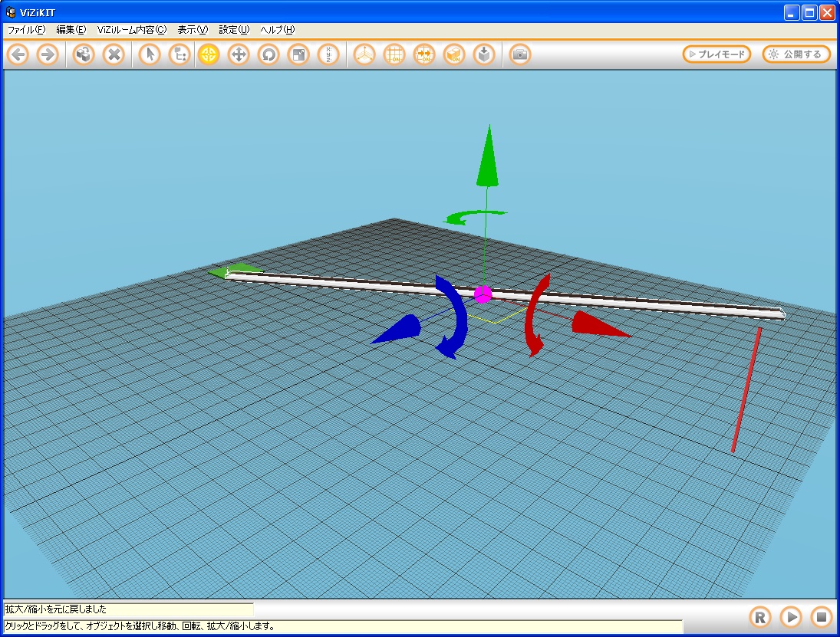Toggle the snap ON button with arrows

[424, 54]
